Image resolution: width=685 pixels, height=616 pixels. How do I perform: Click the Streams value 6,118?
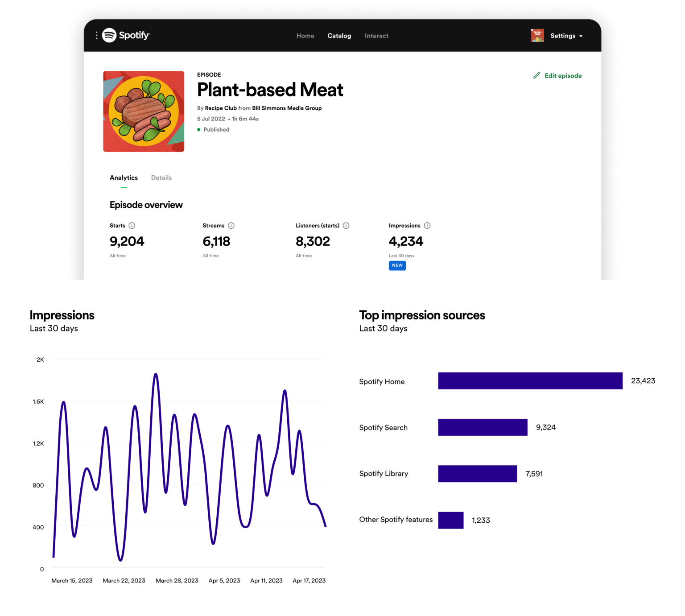pos(216,241)
